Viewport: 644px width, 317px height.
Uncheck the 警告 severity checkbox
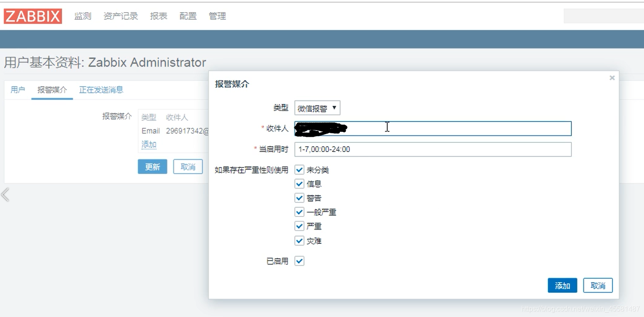299,198
